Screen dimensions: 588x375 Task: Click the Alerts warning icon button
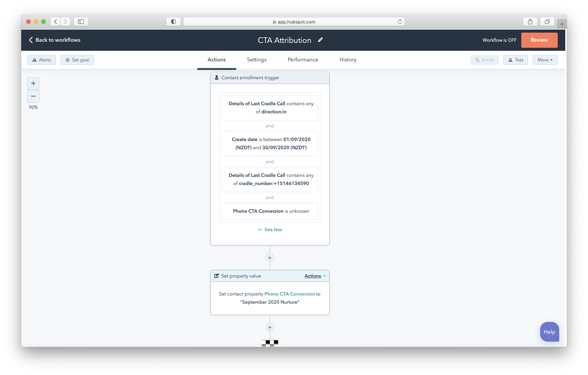35,60
